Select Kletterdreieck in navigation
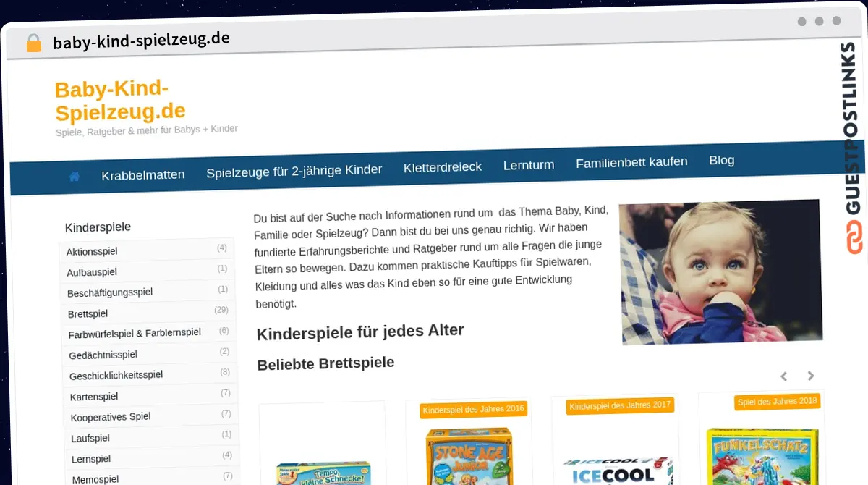This screenshot has width=868, height=485. (443, 167)
